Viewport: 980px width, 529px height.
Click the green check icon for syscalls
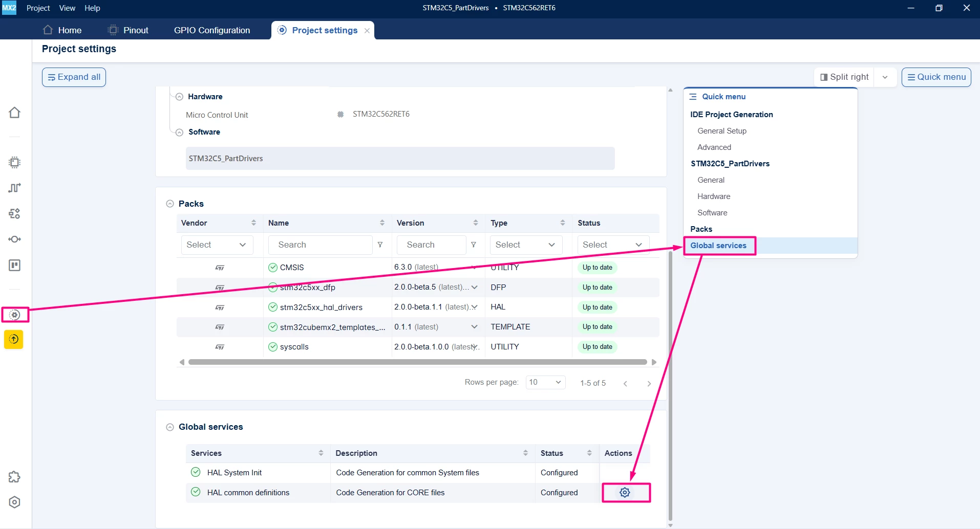pos(273,347)
